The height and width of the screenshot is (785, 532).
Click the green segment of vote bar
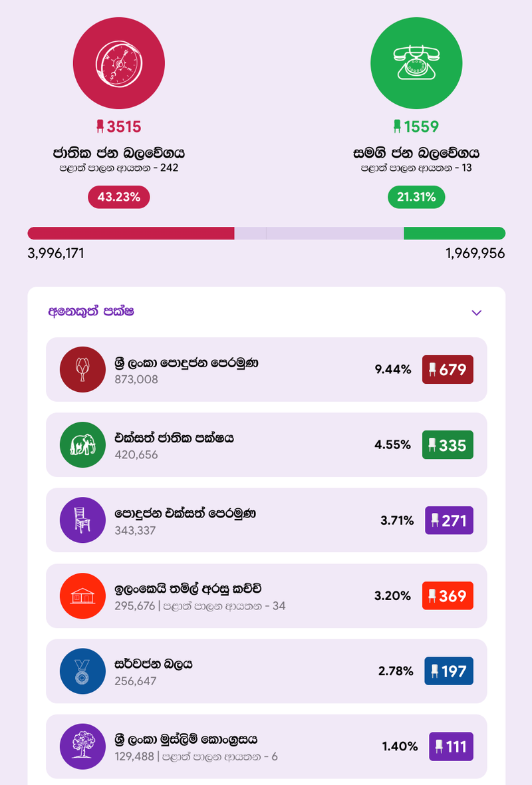(454, 234)
